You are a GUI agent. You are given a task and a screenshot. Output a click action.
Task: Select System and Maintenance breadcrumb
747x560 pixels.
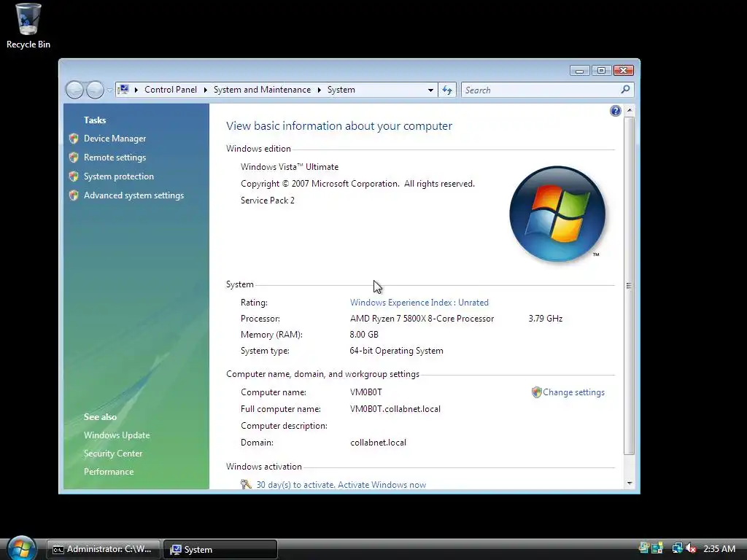point(262,90)
